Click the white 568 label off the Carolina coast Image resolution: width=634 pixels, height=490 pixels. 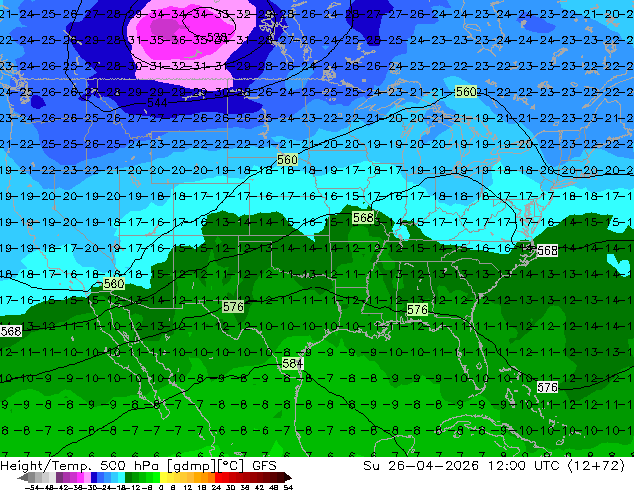point(547,251)
